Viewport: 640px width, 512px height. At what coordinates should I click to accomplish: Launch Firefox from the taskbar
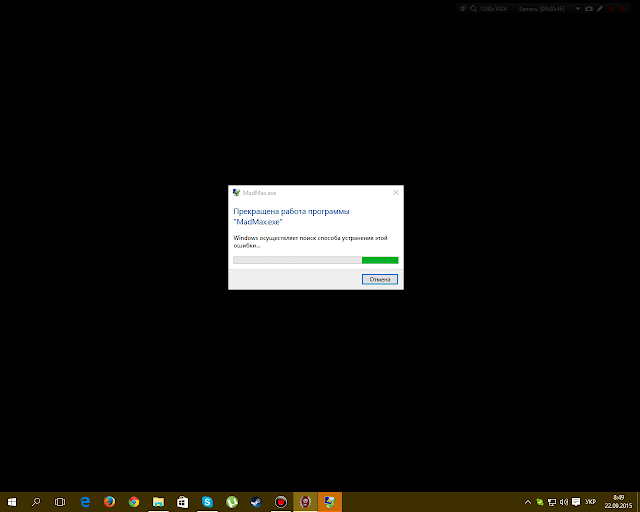click(x=109, y=502)
